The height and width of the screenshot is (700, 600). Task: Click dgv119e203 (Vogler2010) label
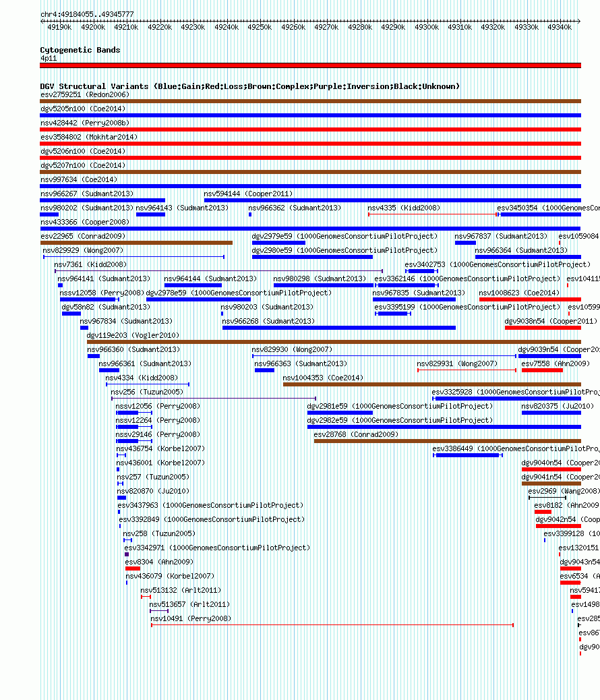point(133,336)
